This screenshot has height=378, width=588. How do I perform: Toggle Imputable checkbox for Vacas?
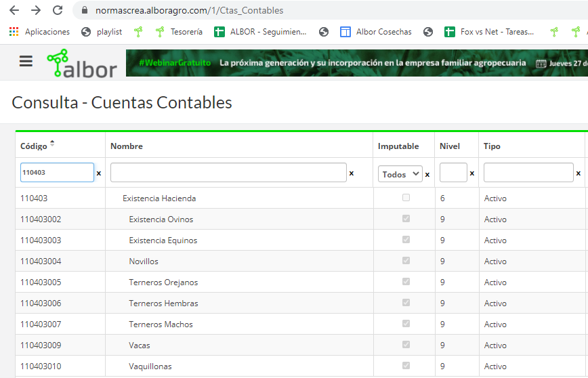pyautogui.click(x=406, y=345)
